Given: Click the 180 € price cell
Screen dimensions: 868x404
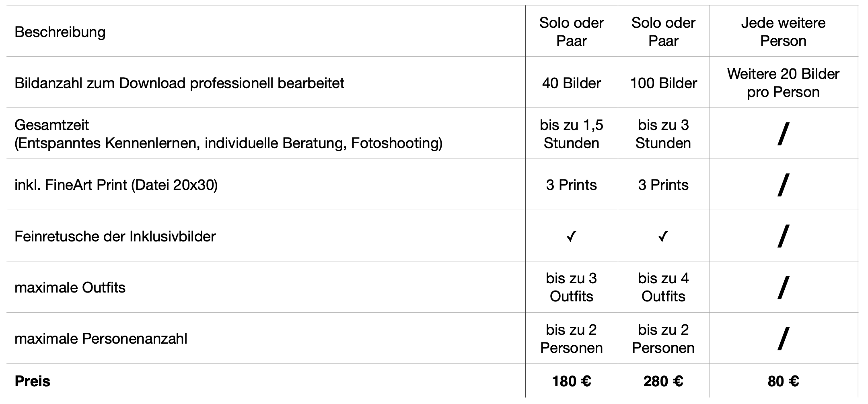Looking at the screenshot, I should [571, 381].
